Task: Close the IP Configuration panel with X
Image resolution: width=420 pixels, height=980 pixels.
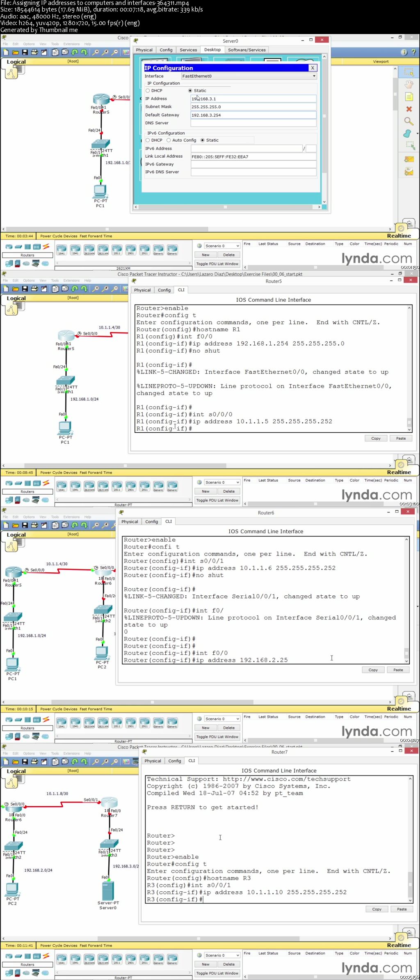Action: (313, 68)
